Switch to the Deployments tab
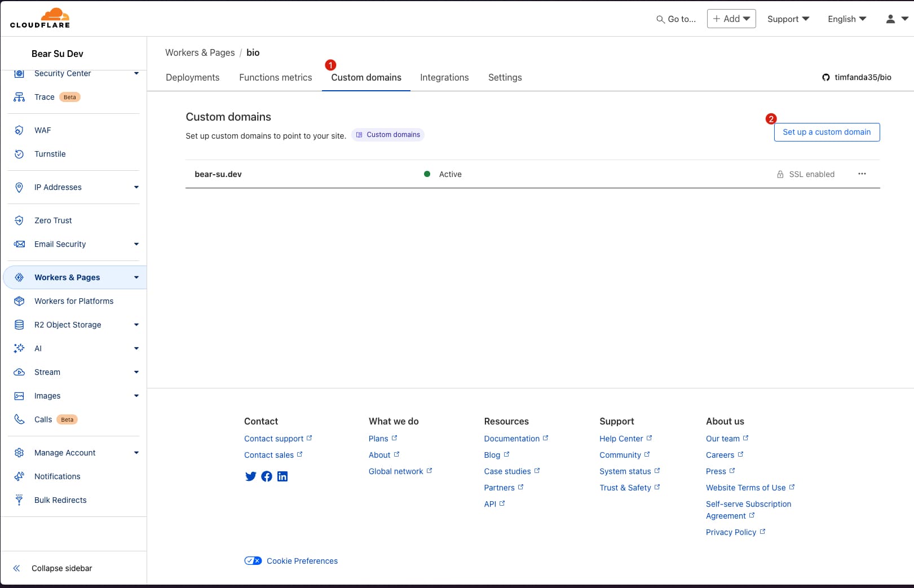Screen dimensions: 914x588 click(x=192, y=77)
